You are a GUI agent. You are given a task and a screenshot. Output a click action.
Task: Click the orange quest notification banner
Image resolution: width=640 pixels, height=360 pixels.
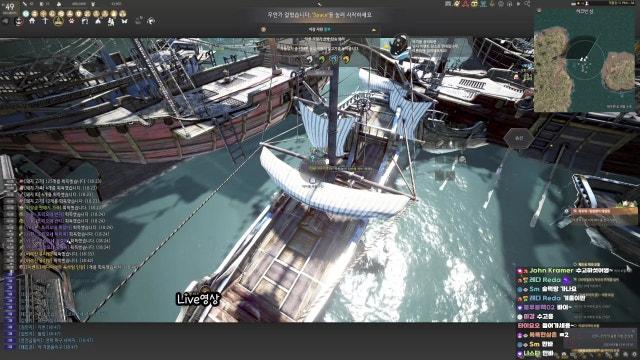tap(601, 211)
